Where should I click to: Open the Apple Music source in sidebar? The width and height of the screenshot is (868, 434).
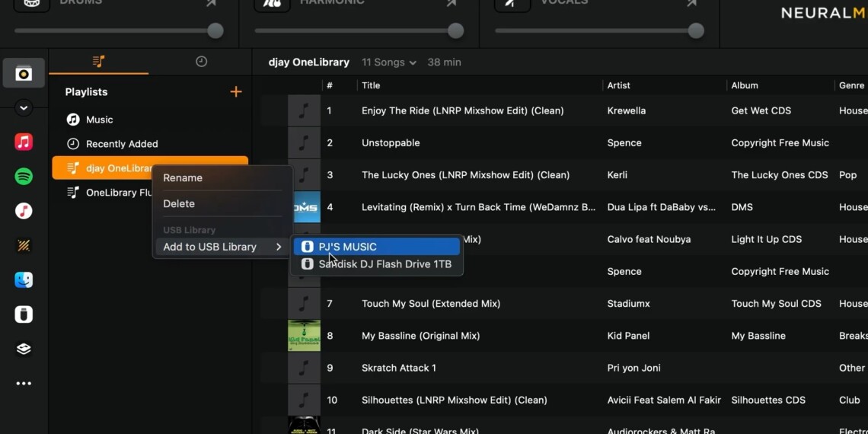24,142
